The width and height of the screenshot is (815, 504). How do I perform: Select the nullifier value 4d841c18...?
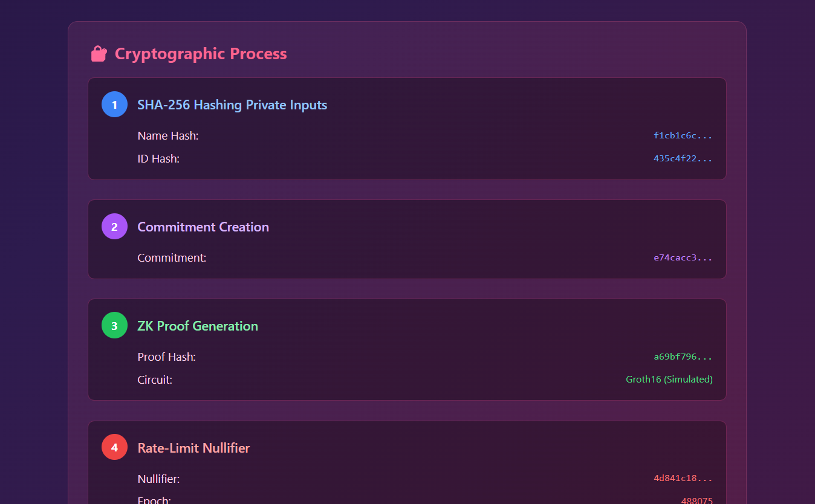[x=683, y=479]
